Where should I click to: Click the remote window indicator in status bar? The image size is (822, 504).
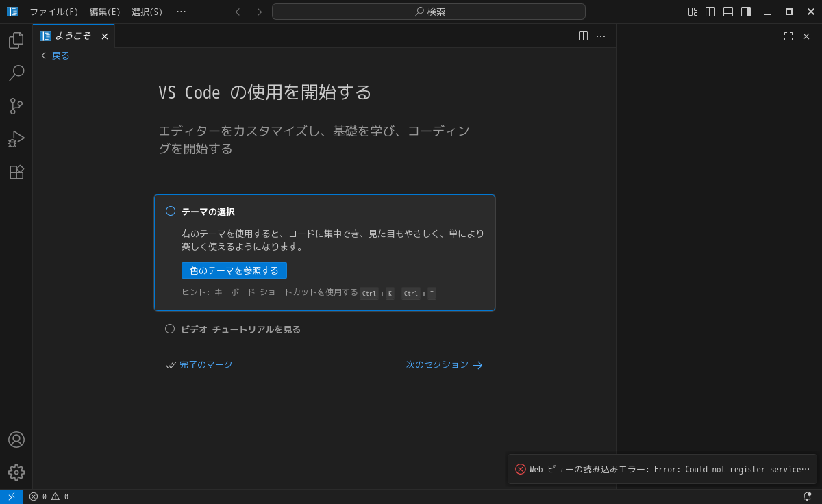12,496
